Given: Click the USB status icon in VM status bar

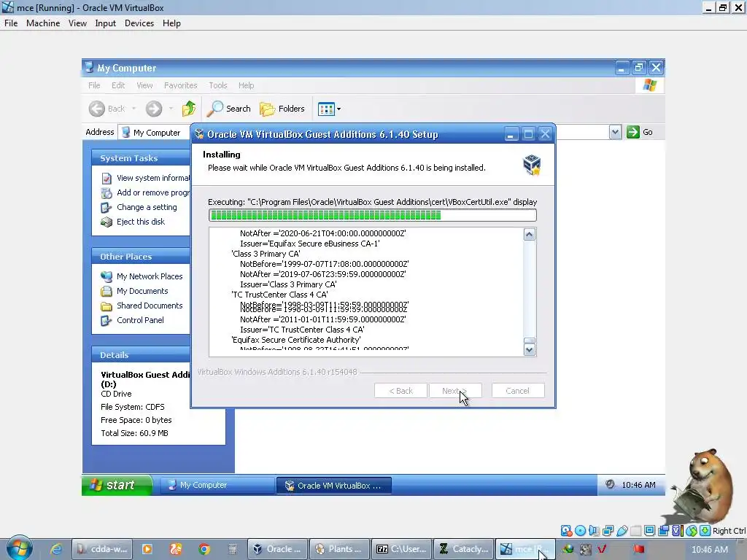Looking at the screenshot, I should 622,531.
